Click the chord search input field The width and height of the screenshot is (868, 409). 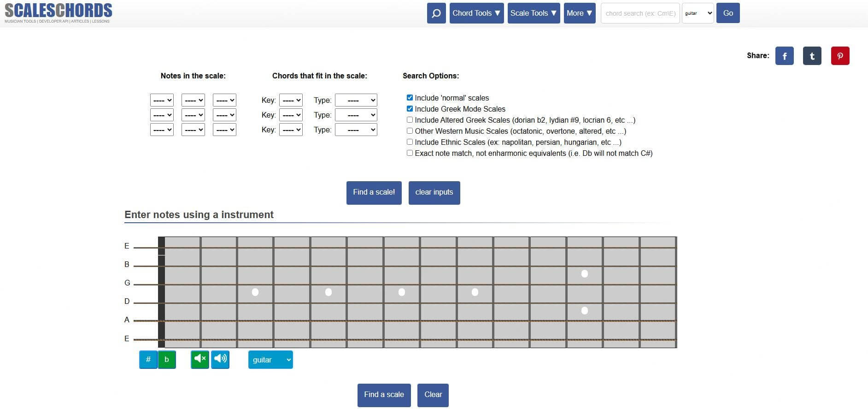(x=640, y=13)
